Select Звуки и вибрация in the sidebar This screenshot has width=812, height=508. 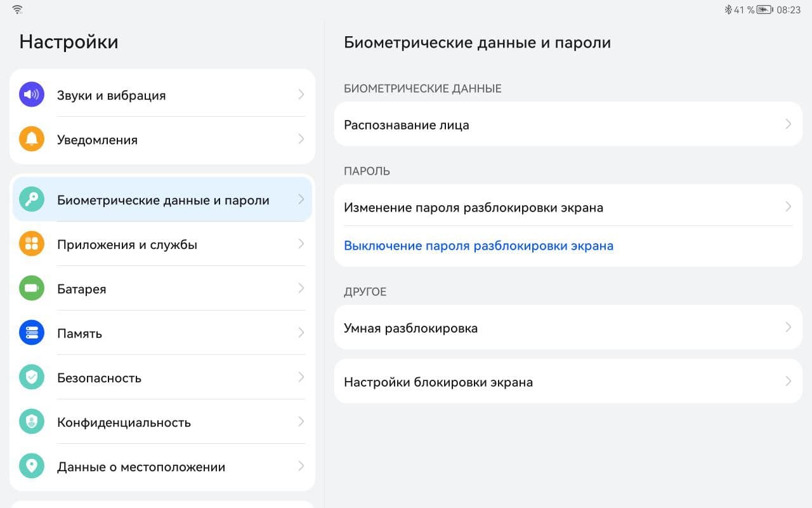pos(112,95)
